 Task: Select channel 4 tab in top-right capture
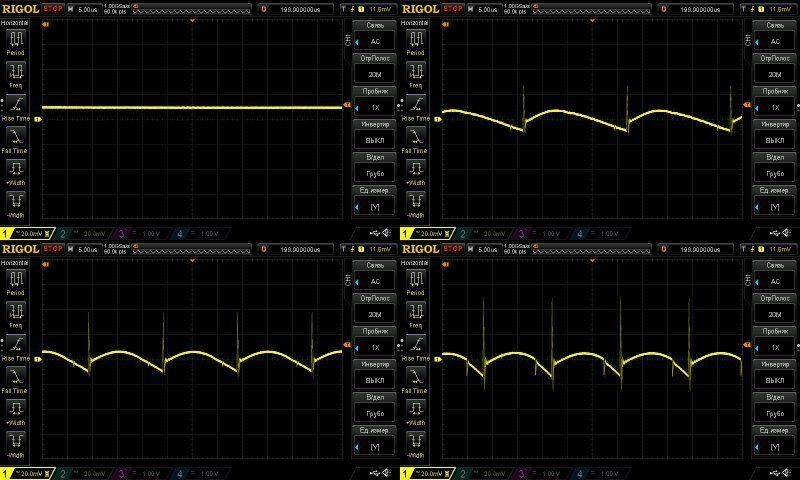click(x=601, y=234)
